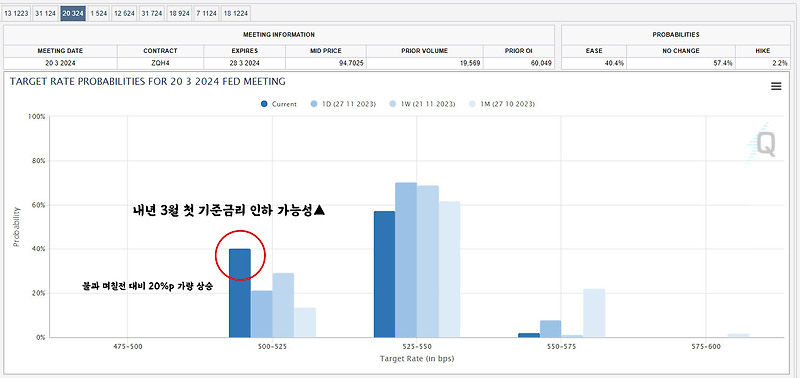Click the Target Rate (in bps) axis title
The height and width of the screenshot is (378, 800).
(417, 359)
